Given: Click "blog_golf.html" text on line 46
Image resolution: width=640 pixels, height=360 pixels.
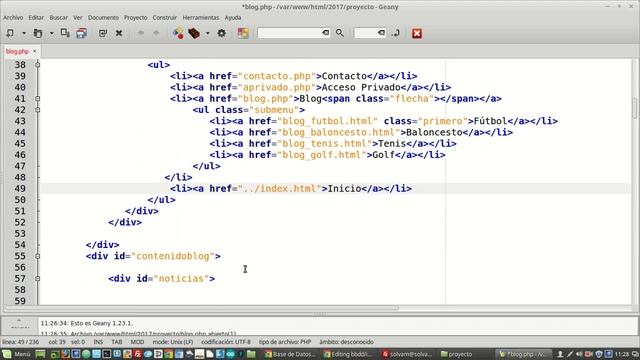Looking at the screenshot, I should point(322,155).
